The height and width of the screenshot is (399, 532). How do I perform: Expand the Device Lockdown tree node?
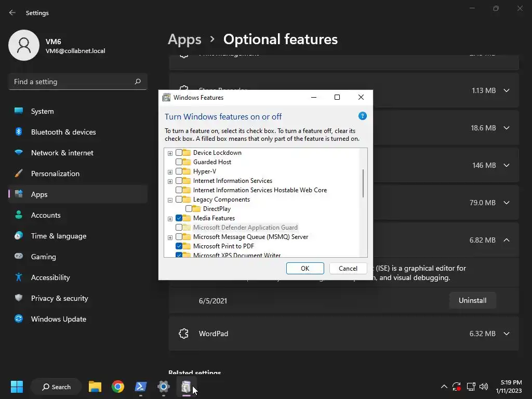pos(170,153)
